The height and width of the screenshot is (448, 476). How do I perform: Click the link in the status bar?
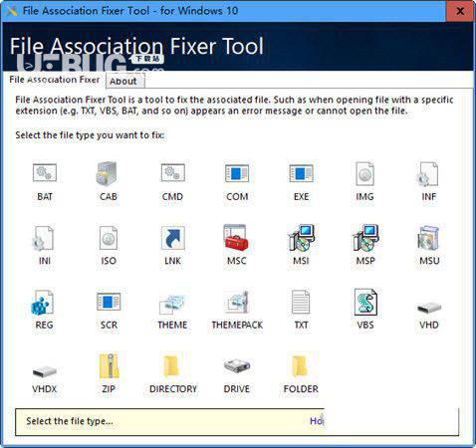(317, 421)
